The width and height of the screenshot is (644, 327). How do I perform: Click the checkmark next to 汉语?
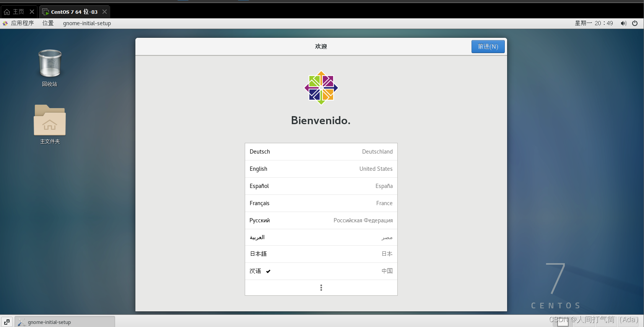coord(268,271)
